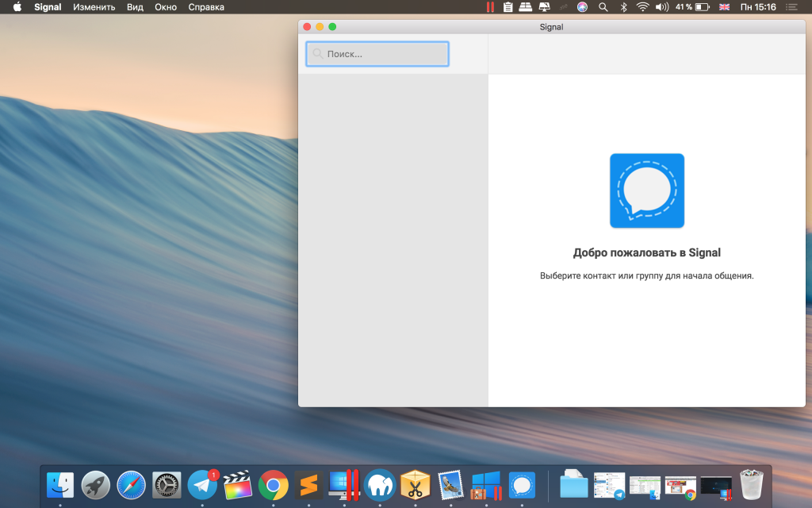The image size is (812, 508).
Task: Click the display mirroring icon in menu bar
Action: [x=544, y=7]
